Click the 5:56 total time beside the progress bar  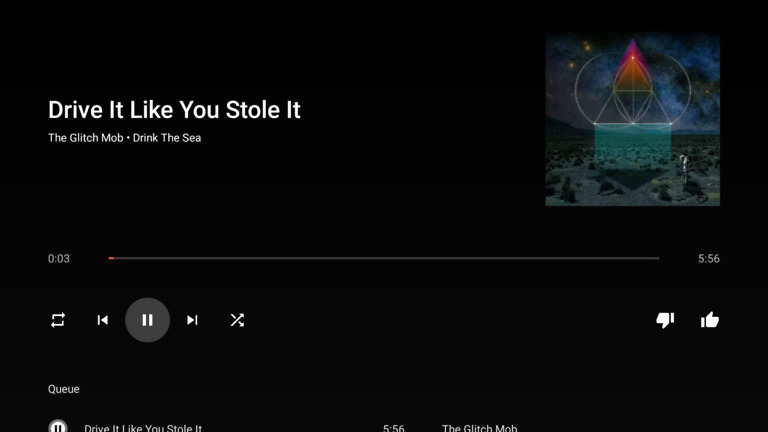(x=709, y=259)
